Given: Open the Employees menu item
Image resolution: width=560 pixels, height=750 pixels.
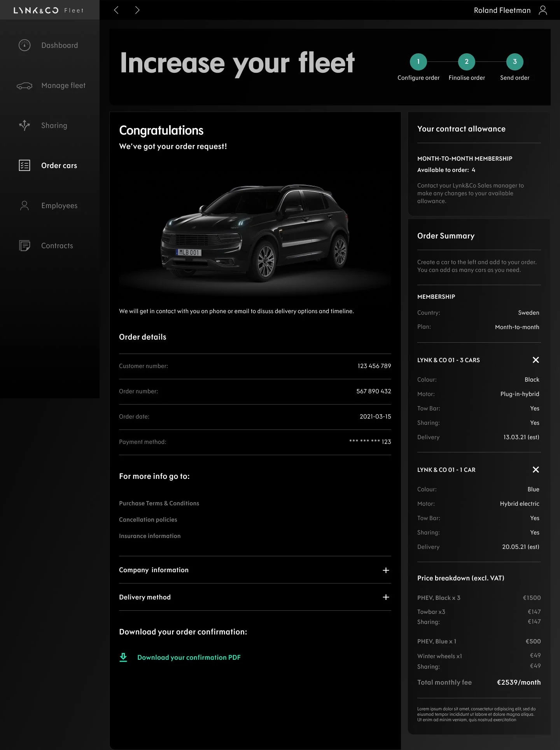Looking at the screenshot, I should pos(59,206).
